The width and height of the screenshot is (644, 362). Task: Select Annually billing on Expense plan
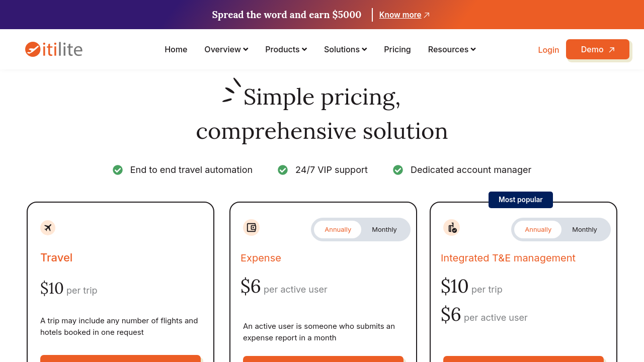pyautogui.click(x=338, y=229)
